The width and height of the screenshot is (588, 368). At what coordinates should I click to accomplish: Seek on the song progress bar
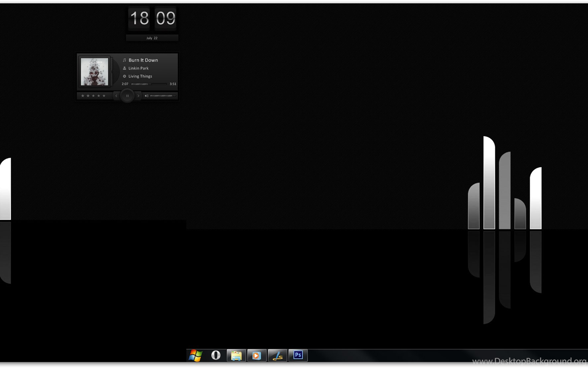(x=149, y=84)
